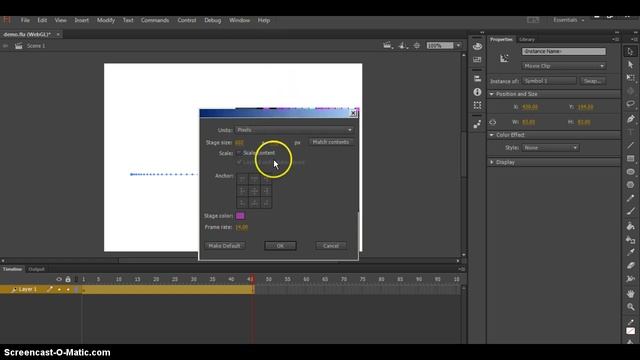Confirm the dialog with OK
The image size is (640, 360).
point(280,246)
